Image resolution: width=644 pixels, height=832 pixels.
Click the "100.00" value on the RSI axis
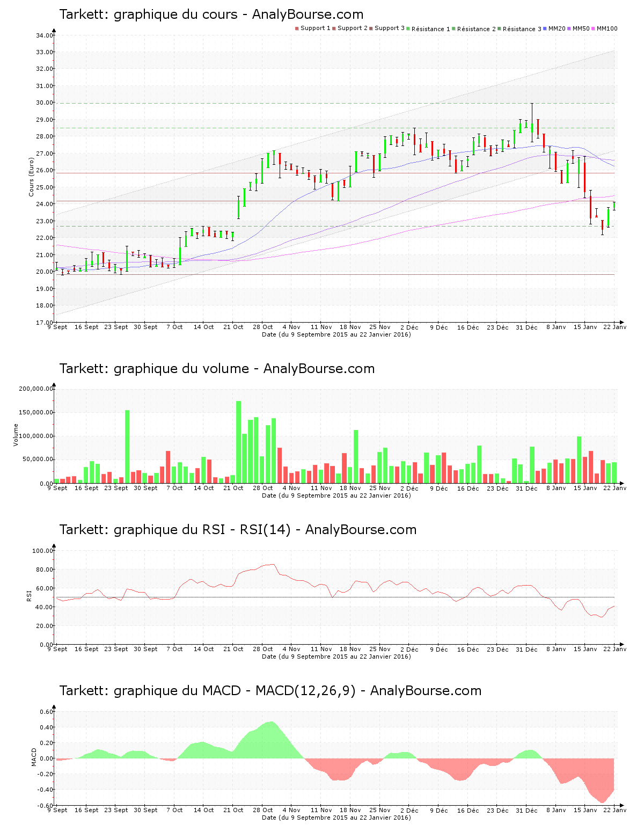[x=43, y=551]
